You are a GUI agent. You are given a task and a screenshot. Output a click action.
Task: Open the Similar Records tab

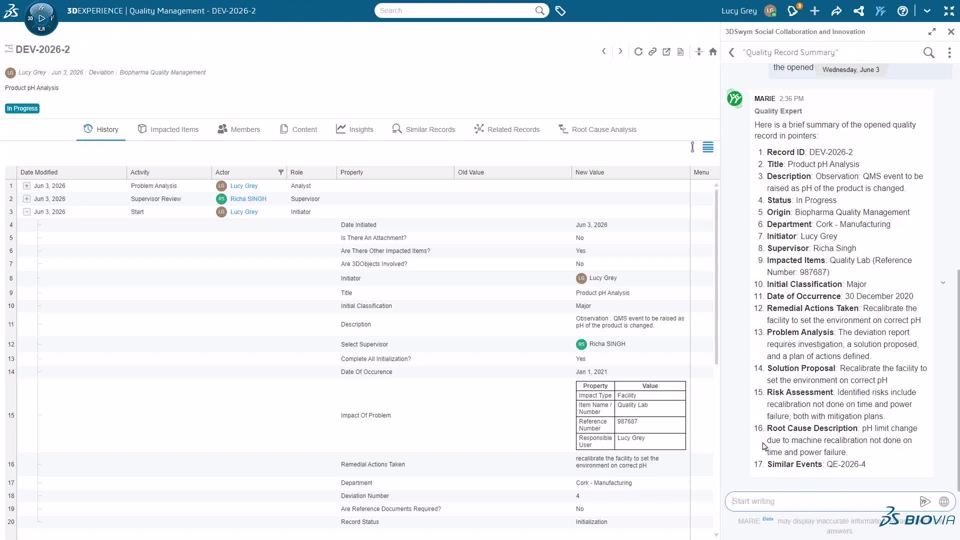[x=424, y=129]
